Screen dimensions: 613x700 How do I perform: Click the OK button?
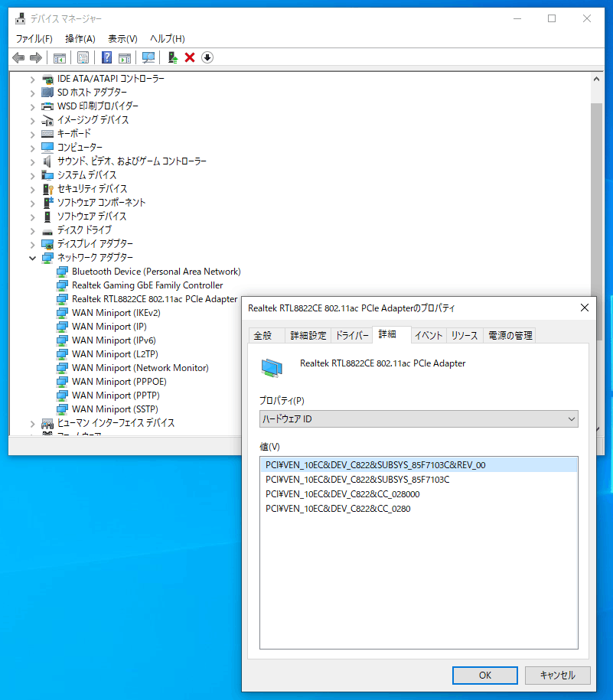484,675
